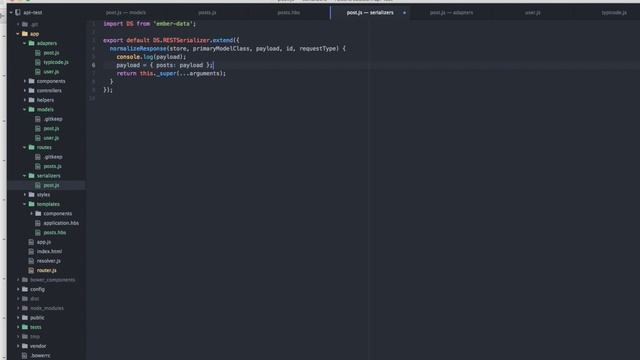Expand the components folder under app
640x360 pixels.
[x=25, y=81]
